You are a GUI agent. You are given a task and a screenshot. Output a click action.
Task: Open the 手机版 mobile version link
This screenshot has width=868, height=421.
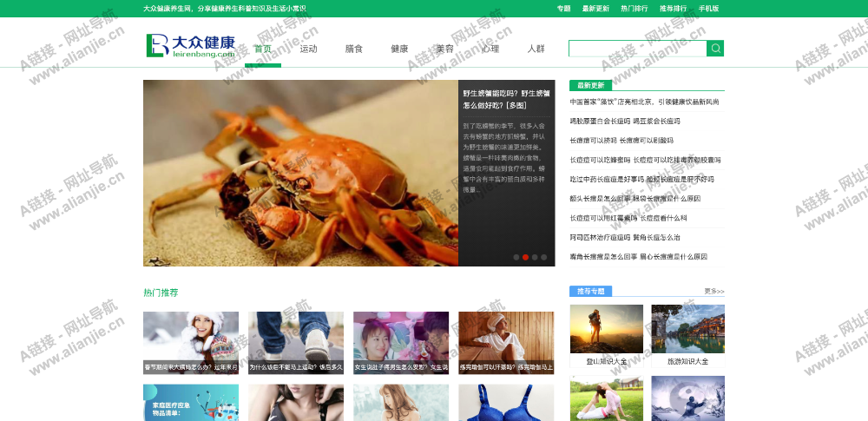click(708, 9)
